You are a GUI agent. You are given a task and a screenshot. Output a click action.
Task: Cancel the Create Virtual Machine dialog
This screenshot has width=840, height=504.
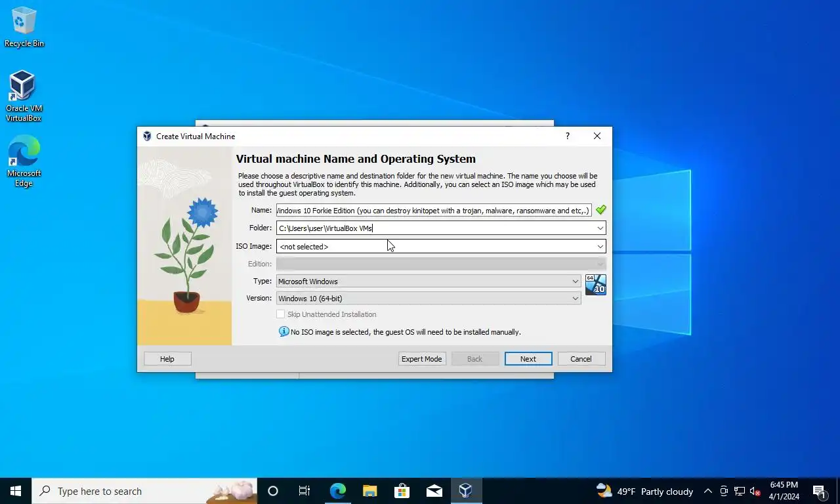tap(581, 359)
